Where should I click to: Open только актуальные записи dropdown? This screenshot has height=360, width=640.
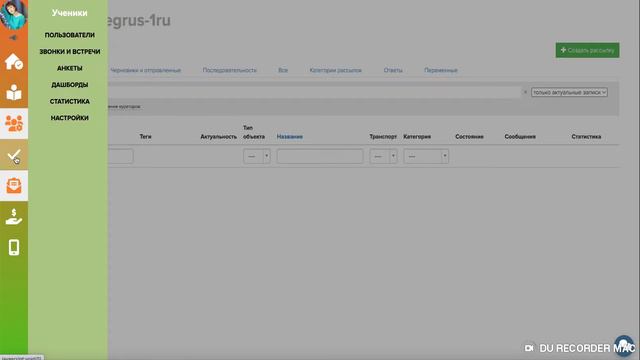(x=569, y=93)
